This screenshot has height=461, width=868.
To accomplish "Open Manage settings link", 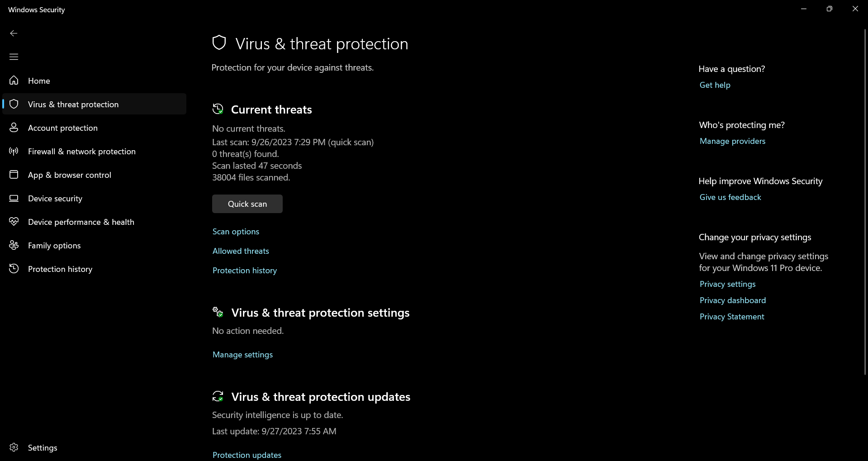I will pos(242,355).
